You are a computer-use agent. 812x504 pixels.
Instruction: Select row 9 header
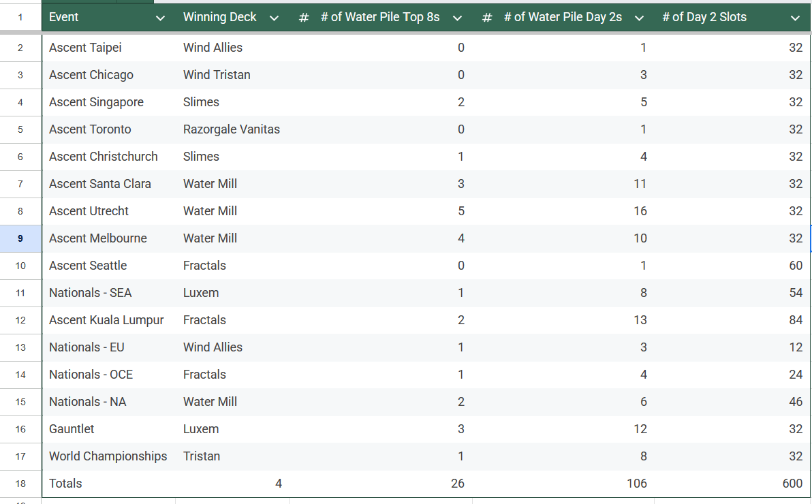click(x=20, y=238)
